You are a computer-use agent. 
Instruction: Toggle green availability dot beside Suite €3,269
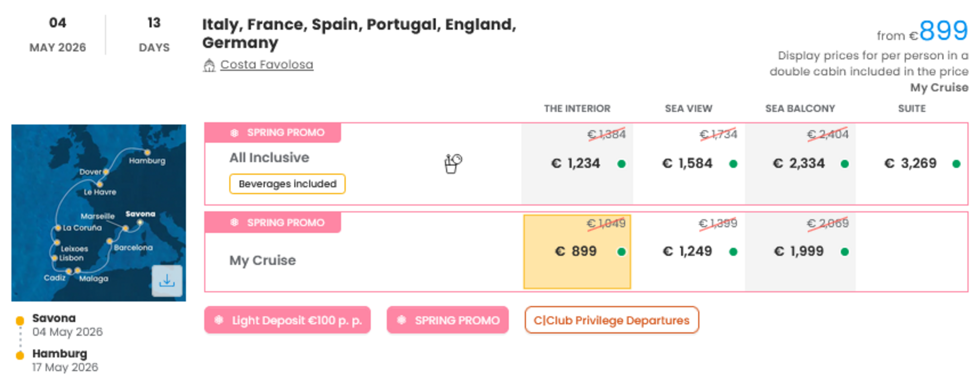(x=957, y=164)
